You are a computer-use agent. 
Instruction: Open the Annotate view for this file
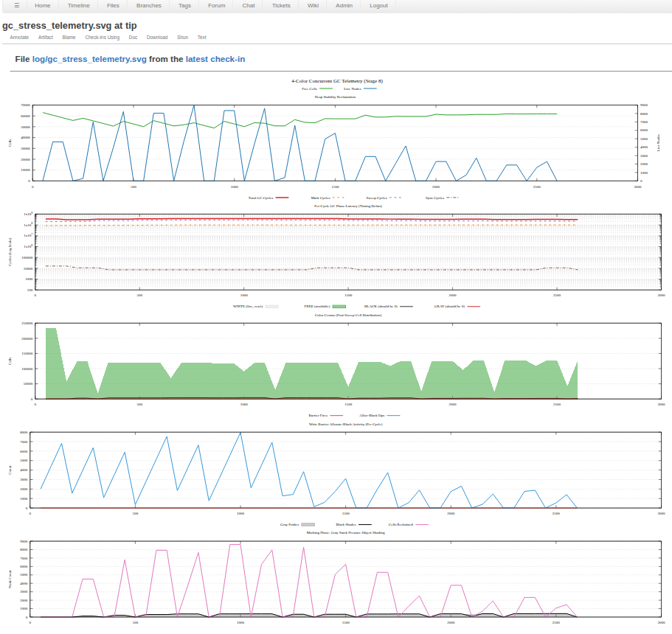(19, 37)
